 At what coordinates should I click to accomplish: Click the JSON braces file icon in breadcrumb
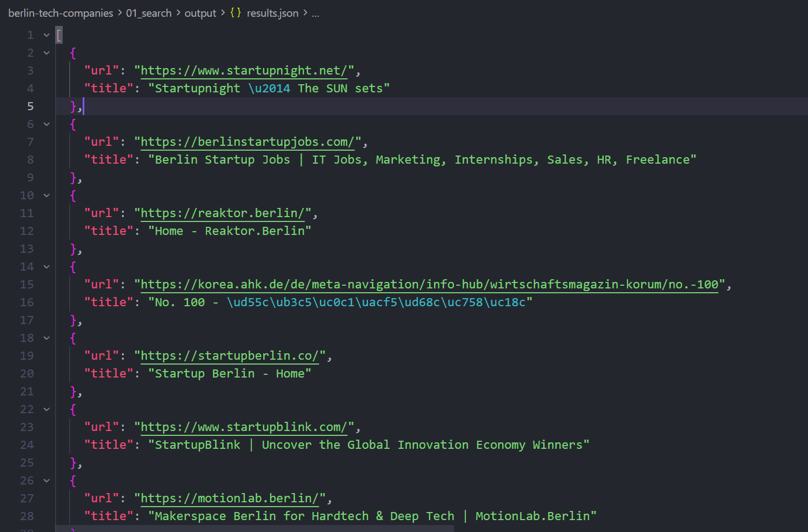236,12
